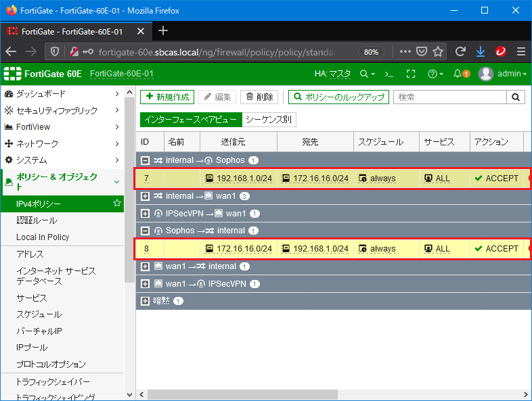Collapse the Sophos → internal group
Image resolution: width=532 pixels, height=401 pixels.
tap(145, 231)
